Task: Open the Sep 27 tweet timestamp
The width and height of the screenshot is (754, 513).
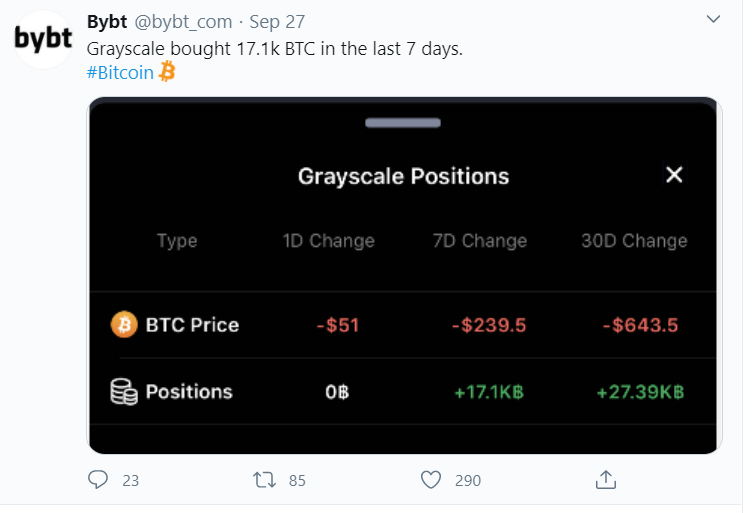Action: tap(279, 21)
